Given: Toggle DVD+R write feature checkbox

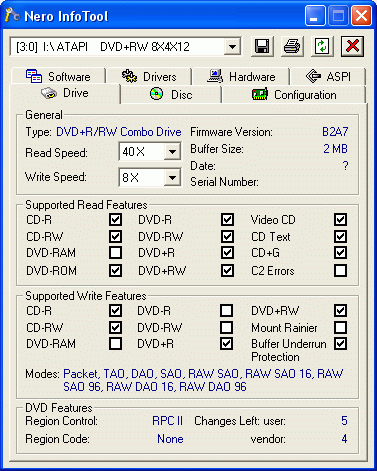Looking at the screenshot, I should [227, 343].
